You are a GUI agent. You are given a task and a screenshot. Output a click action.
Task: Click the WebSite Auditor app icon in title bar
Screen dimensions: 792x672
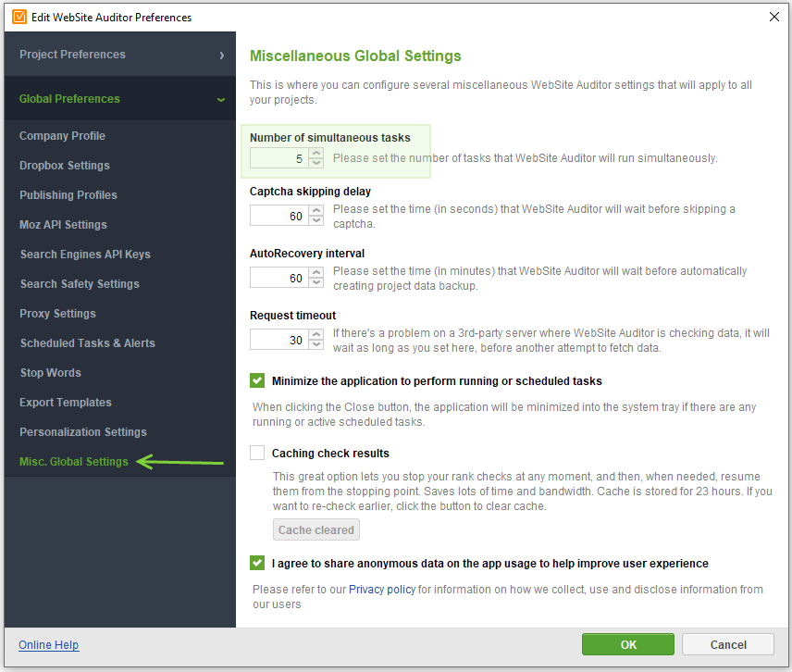pos(19,17)
